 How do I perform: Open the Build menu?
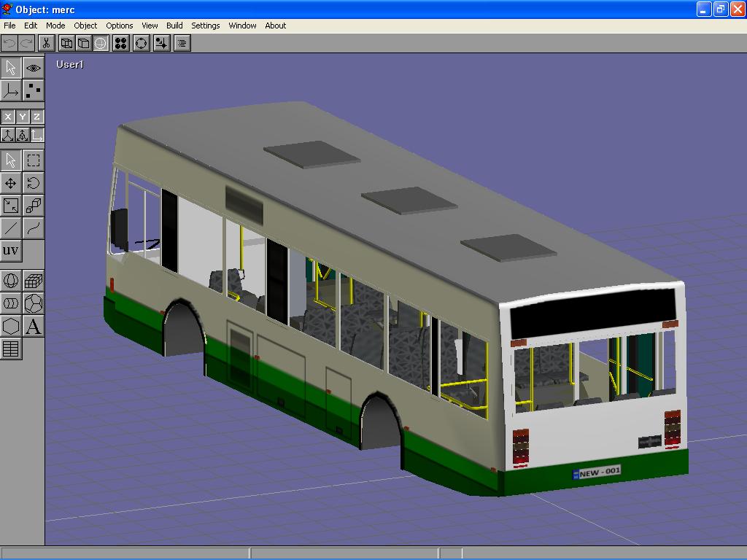pyautogui.click(x=174, y=26)
